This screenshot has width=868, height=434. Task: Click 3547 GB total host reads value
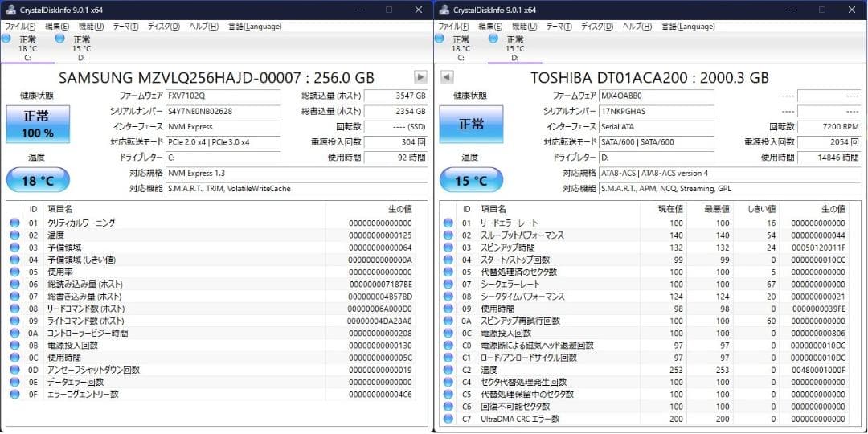[x=395, y=95]
